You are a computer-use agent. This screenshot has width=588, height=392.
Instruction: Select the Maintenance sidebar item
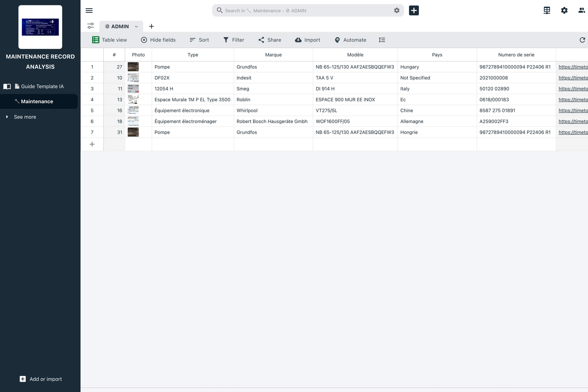(x=37, y=101)
